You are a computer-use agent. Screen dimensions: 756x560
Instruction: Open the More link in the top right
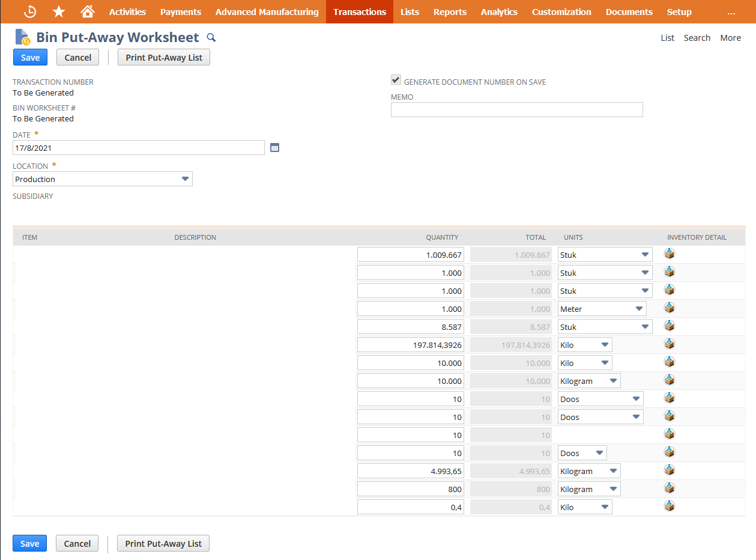(x=730, y=37)
